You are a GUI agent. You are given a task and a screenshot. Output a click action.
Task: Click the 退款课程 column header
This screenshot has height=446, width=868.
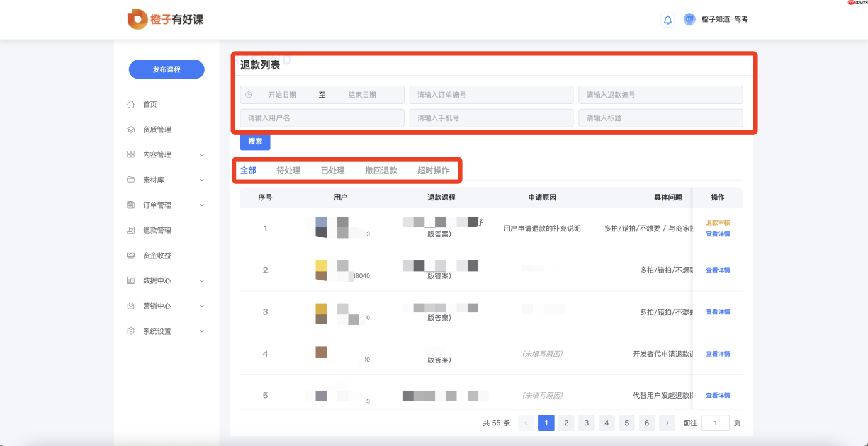point(441,197)
